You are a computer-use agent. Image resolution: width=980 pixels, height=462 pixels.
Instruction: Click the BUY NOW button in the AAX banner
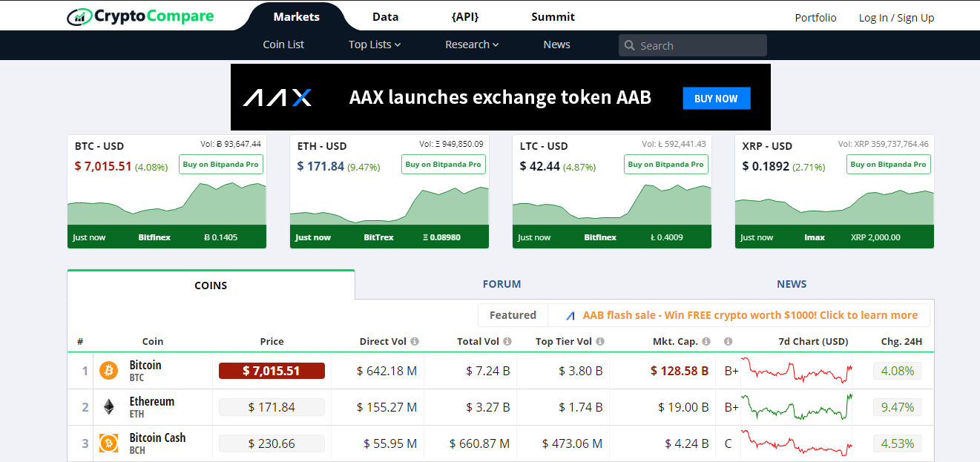point(716,99)
